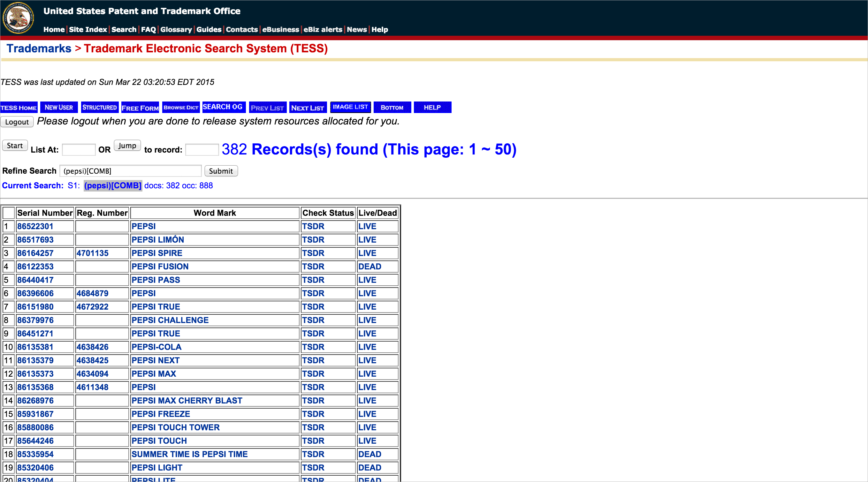Open registration number 4701135

click(x=92, y=253)
